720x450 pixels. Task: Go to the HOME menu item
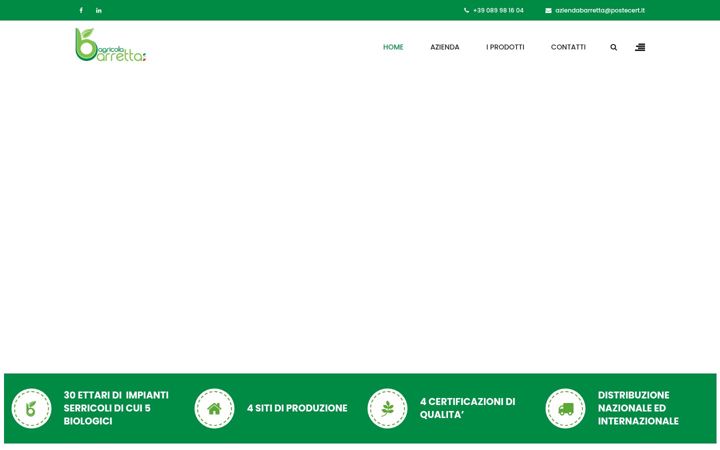393,47
